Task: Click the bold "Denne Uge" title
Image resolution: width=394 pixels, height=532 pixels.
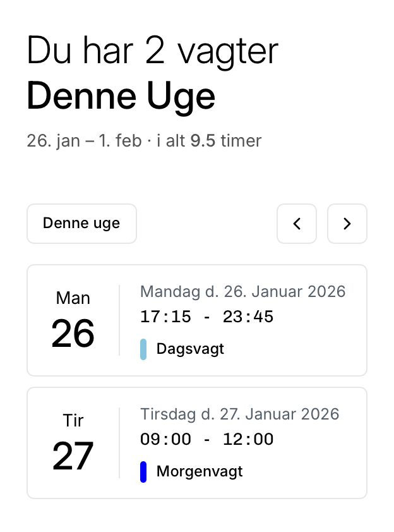Action: [x=121, y=95]
